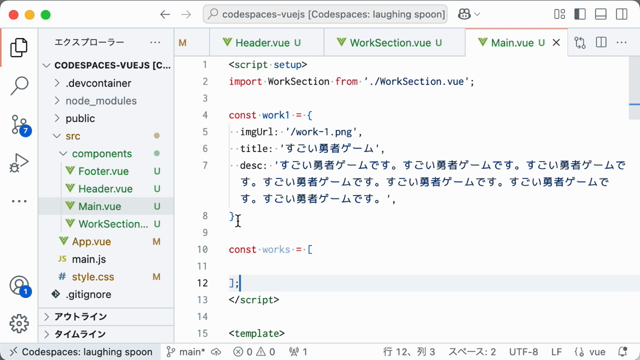Click the command center search field
The height and width of the screenshot is (360, 640).
pos(325,14)
